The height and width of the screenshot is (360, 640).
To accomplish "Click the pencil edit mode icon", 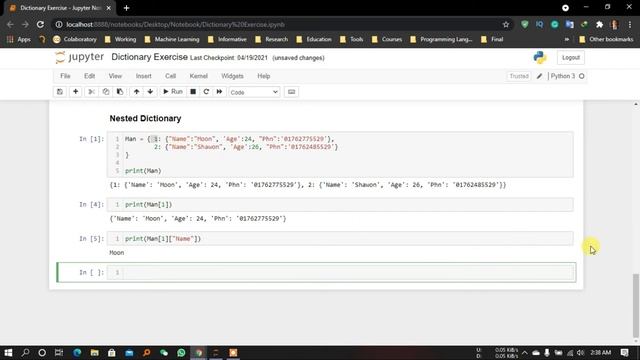I will pos(540,76).
